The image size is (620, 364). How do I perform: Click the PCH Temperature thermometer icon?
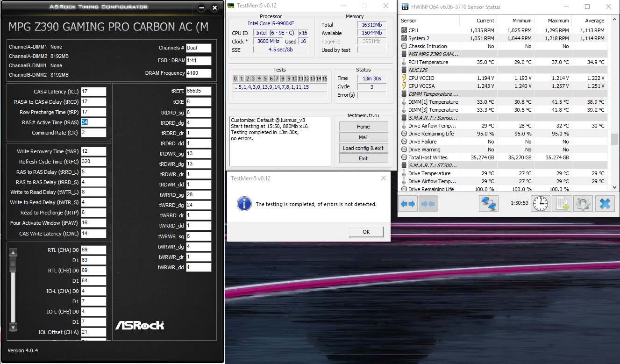point(404,62)
